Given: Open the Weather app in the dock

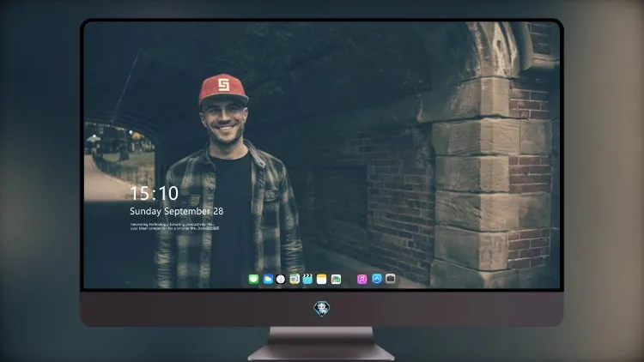Looking at the screenshot, I should point(268,279).
